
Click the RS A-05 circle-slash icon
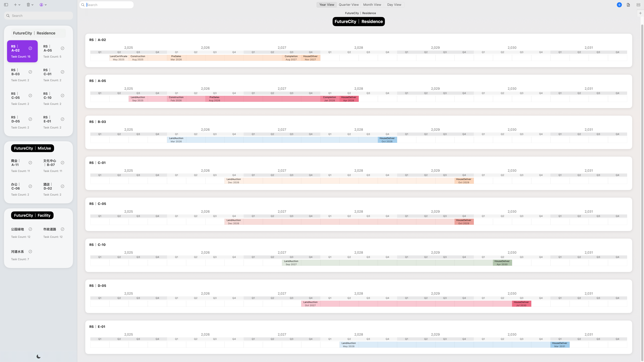(x=63, y=48)
